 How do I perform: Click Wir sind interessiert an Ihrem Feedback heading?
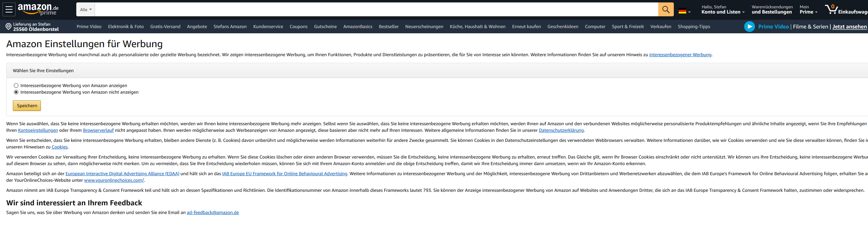click(74, 203)
